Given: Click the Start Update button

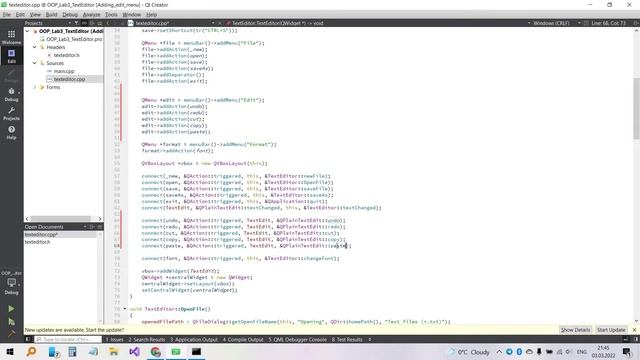Looking at the screenshot, I should [x=611, y=330].
